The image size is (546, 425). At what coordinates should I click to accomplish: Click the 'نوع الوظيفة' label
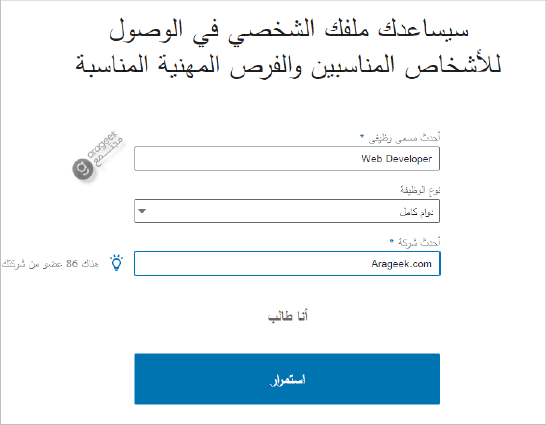point(420,190)
